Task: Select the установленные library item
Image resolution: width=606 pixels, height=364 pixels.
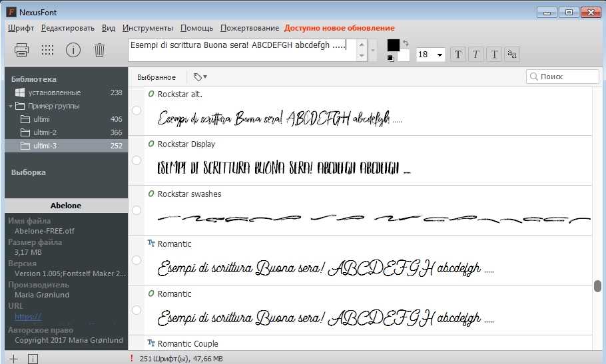Action: pyautogui.click(x=66, y=92)
